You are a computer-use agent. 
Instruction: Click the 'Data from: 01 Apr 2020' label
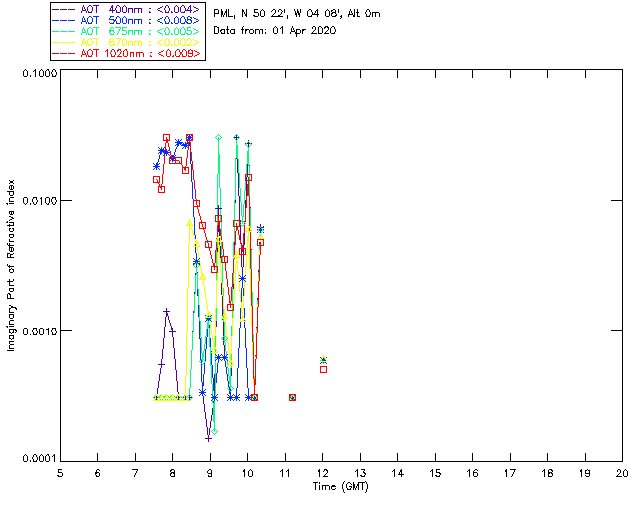click(275, 31)
